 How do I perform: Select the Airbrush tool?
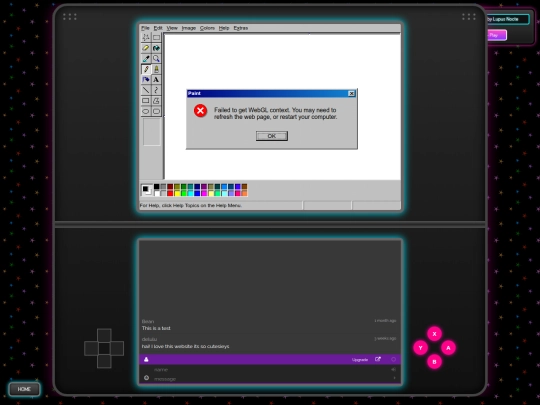click(146, 80)
